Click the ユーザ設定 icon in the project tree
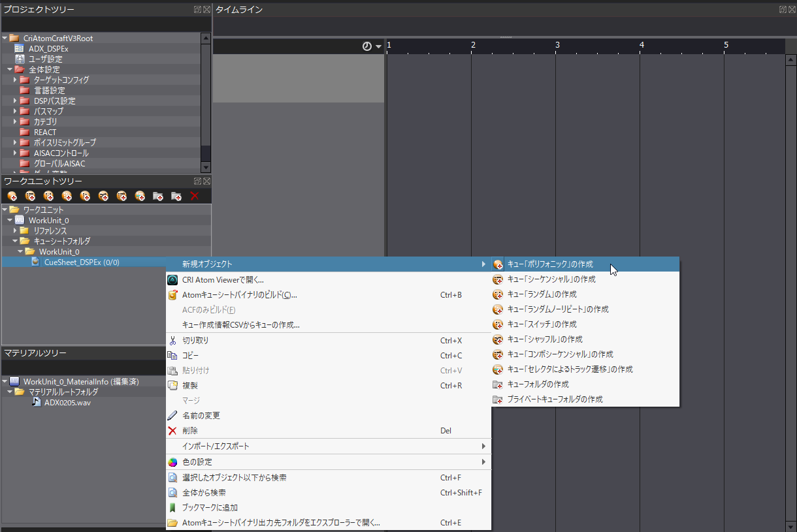Screen dimensions: 797x532 point(19,59)
